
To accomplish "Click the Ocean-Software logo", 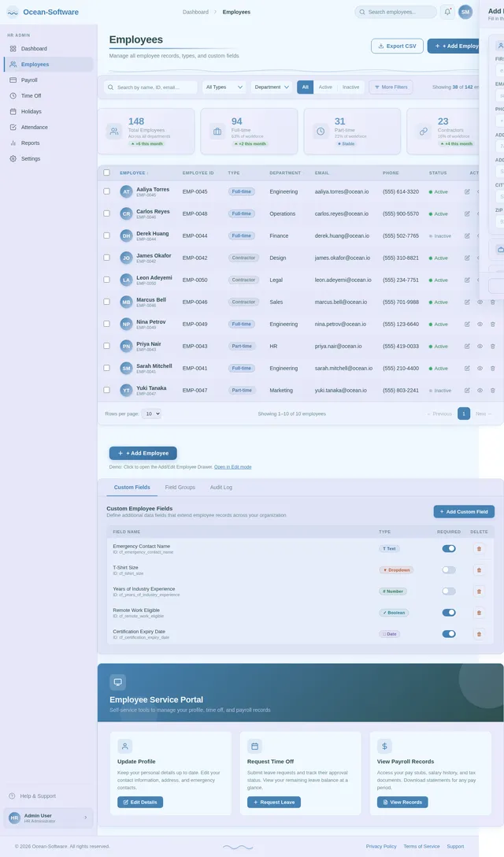I will click(x=43, y=12).
